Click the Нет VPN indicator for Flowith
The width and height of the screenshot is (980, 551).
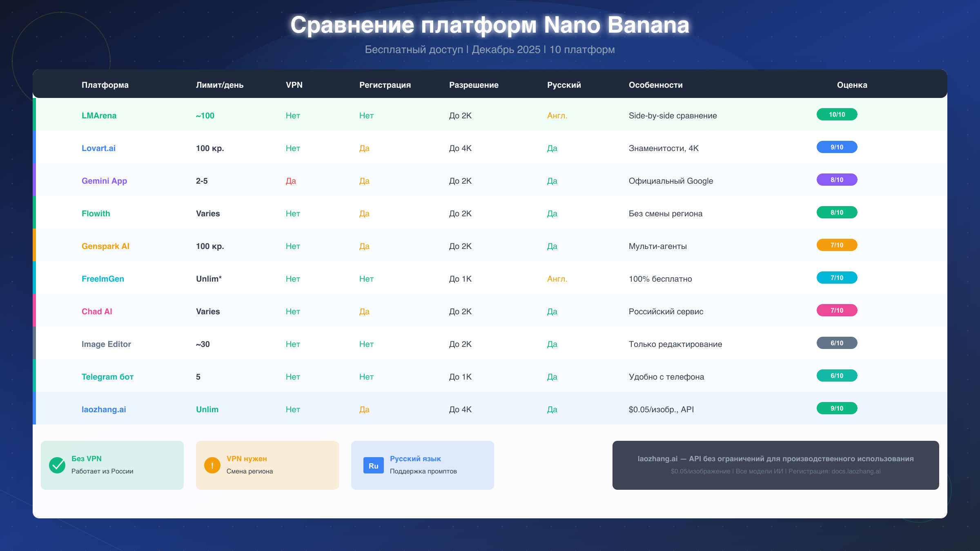pos(292,213)
